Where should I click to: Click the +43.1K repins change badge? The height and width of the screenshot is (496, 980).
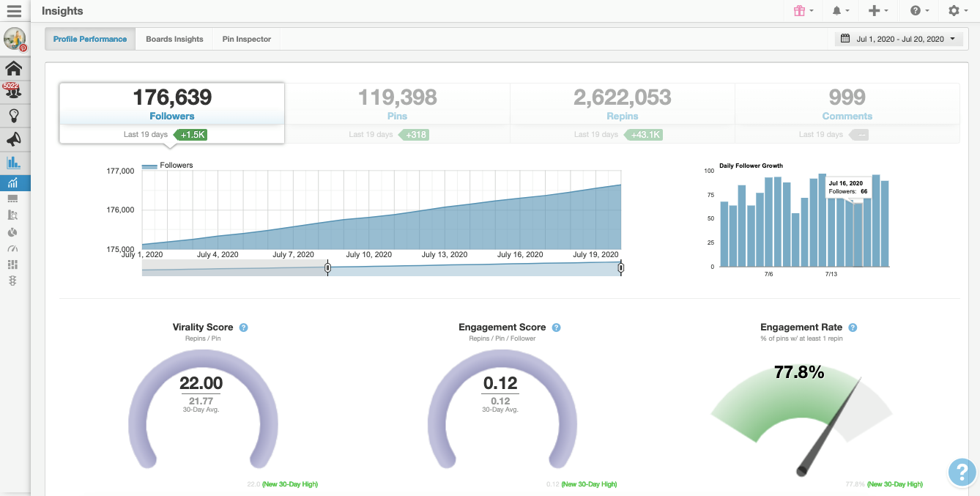tap(643, 135)
